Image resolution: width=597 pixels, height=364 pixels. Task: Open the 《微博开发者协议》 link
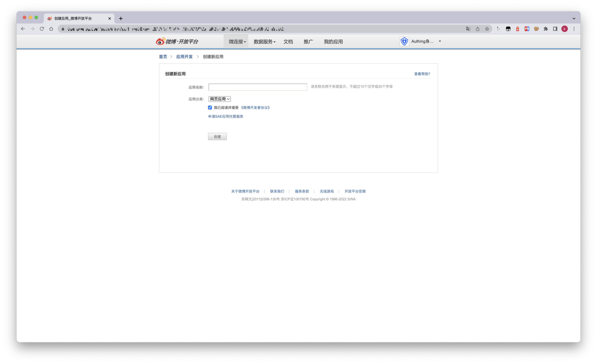click(x=255, y=108)
